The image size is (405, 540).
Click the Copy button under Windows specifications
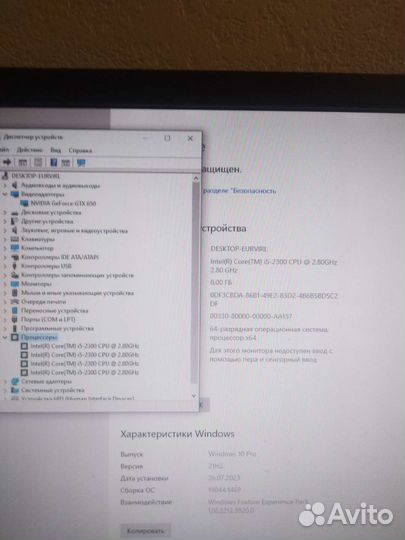point(145,531)
